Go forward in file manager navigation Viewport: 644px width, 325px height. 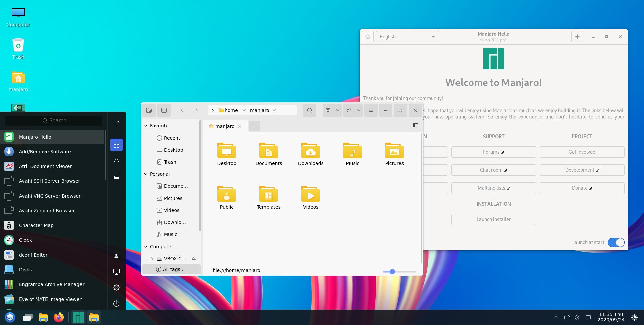tap(196, 110)
